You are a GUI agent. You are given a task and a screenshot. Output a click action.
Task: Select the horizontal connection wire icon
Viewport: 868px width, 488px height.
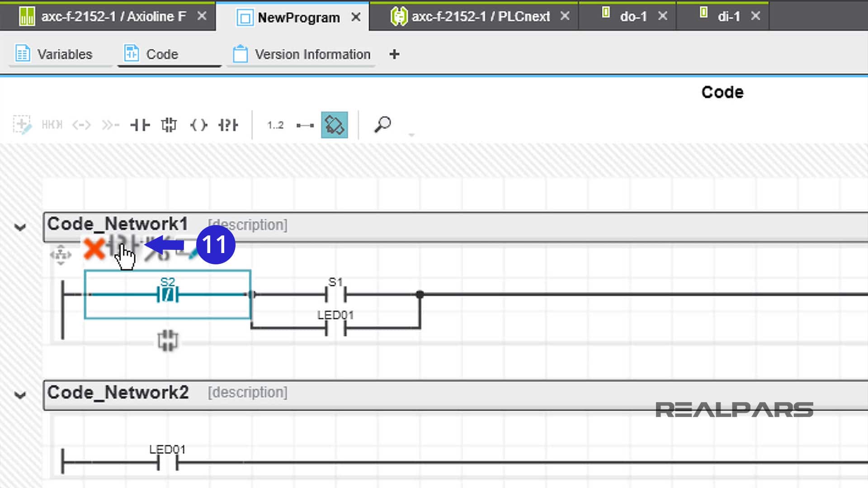pos(304,125)
